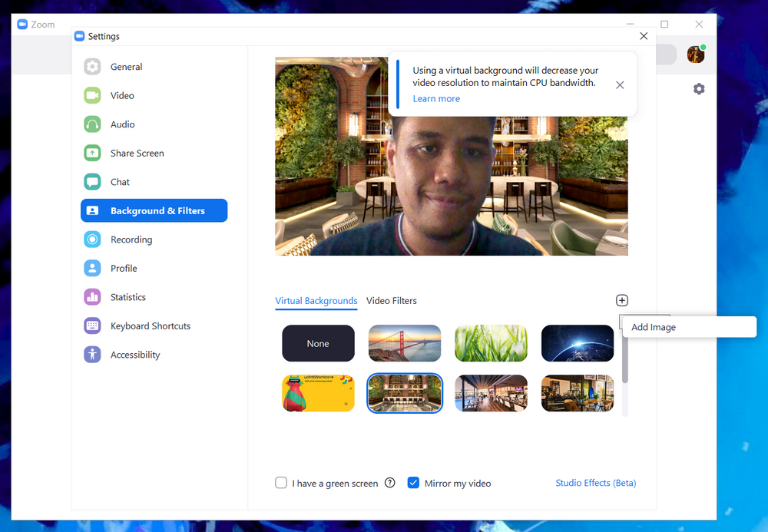Screen dimensions: 768x532
Task: Open Keyboard Shortcuts keyboard icon
Action: [x=92, y=326]
